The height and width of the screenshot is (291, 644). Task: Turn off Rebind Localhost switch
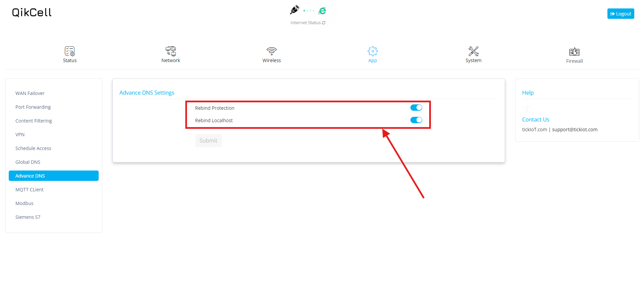(x=416, y=120)
